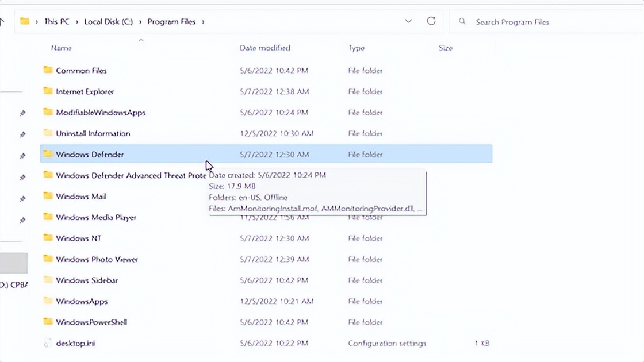Sort files by the Date modified column
The width and height of the screenshot is (644, 362).
(x=265, y=48)
